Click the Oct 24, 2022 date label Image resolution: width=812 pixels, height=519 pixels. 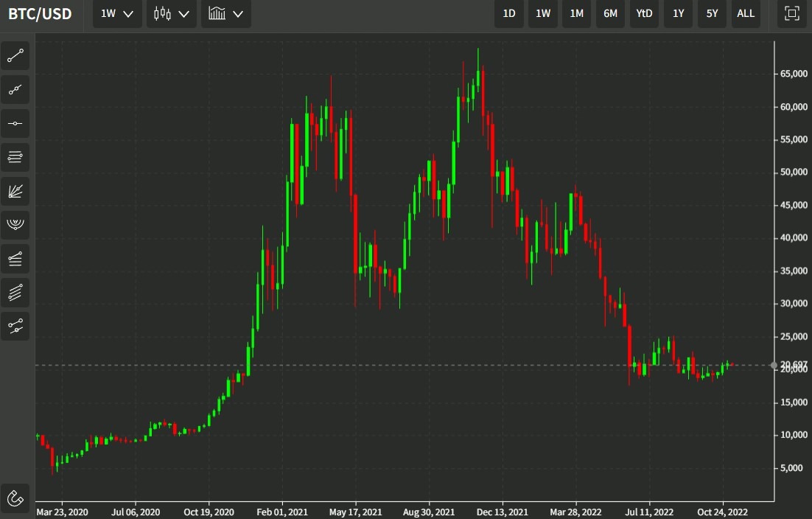point(722,512)
